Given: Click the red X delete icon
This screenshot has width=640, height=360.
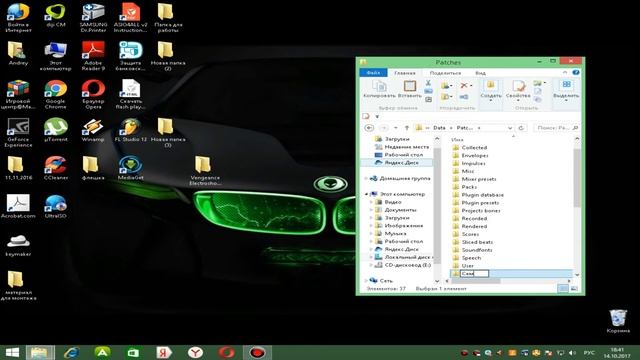Looking at the screenshot, I should (464, 85).
